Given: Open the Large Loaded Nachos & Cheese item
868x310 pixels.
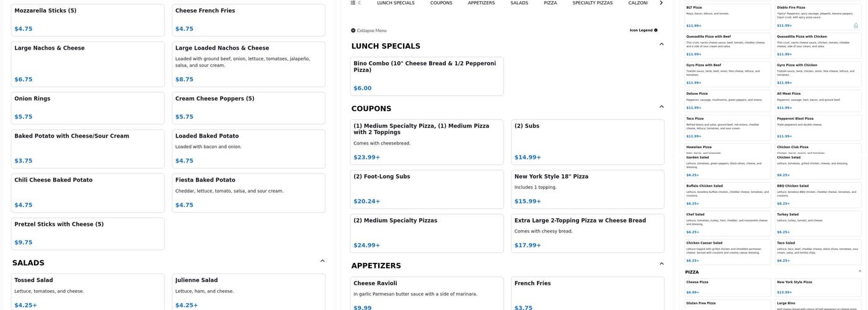Looking at the screenshot, I should 248,64.
